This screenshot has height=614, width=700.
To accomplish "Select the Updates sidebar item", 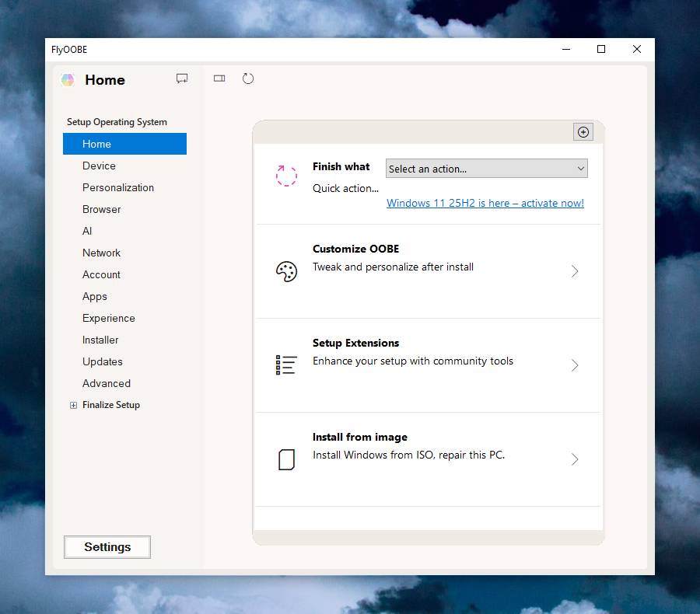I will pyautogui.click(x=103, y=361).
